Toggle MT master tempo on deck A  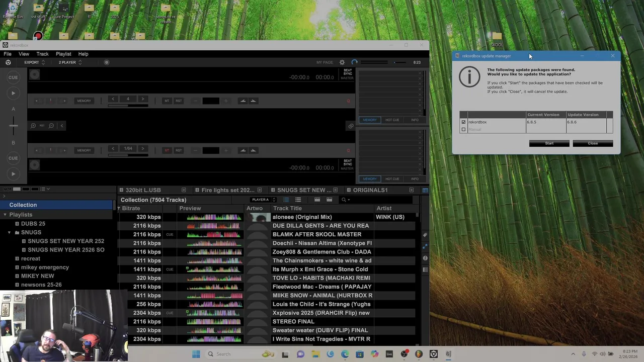167,101
